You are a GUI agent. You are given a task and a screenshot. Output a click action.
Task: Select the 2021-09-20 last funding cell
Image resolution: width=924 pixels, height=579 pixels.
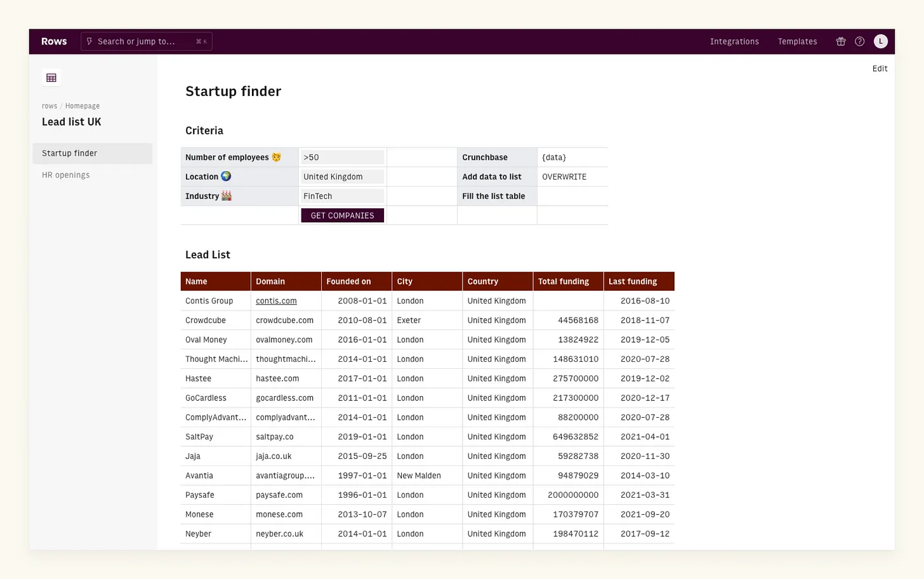pyautogui.click(x=639, y=514)
